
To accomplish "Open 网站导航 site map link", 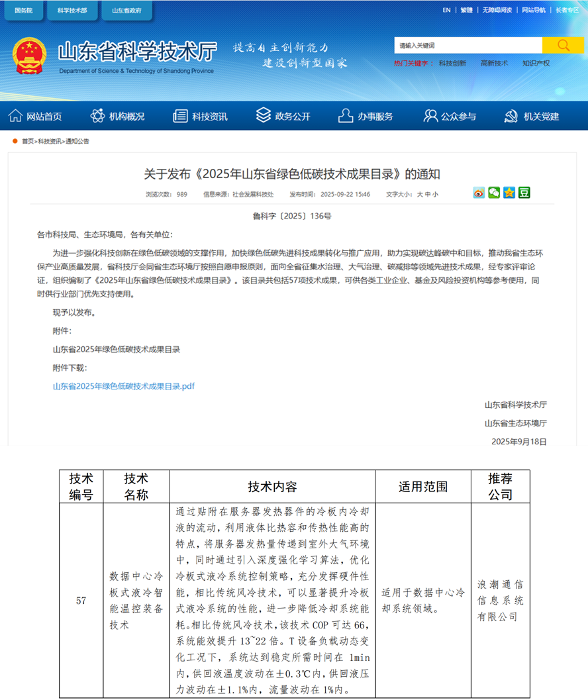I will pos(534,10).
